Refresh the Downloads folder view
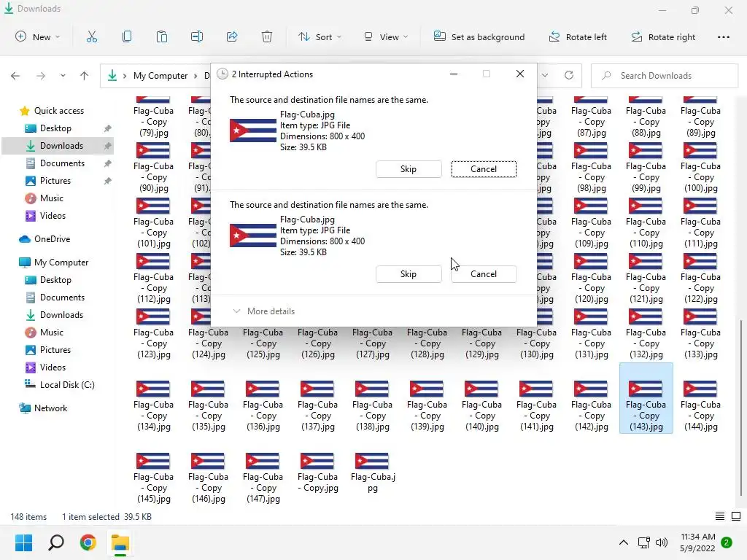Screen dimensions: 747x560 (569, 75)
